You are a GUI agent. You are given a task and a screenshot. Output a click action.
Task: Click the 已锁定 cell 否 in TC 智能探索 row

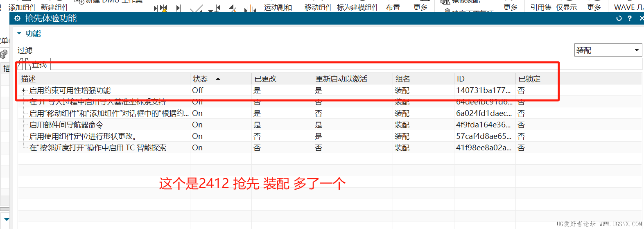pos(521,148)
